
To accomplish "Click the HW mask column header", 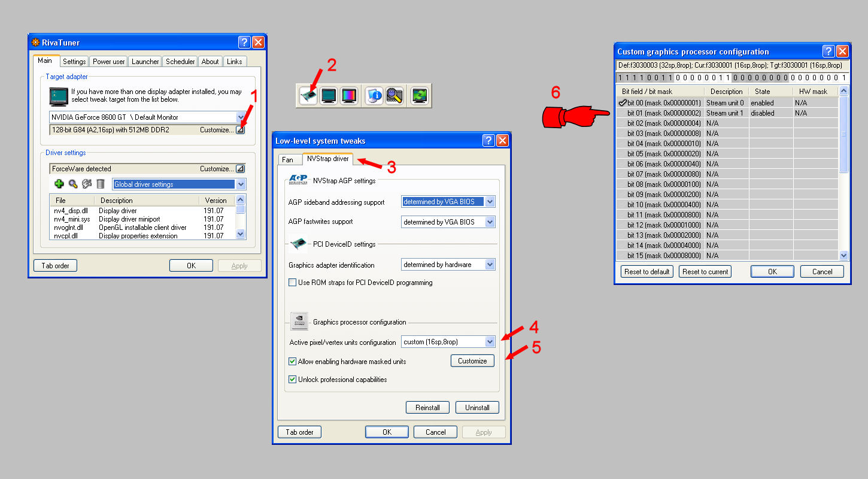I will click(816, 92).
